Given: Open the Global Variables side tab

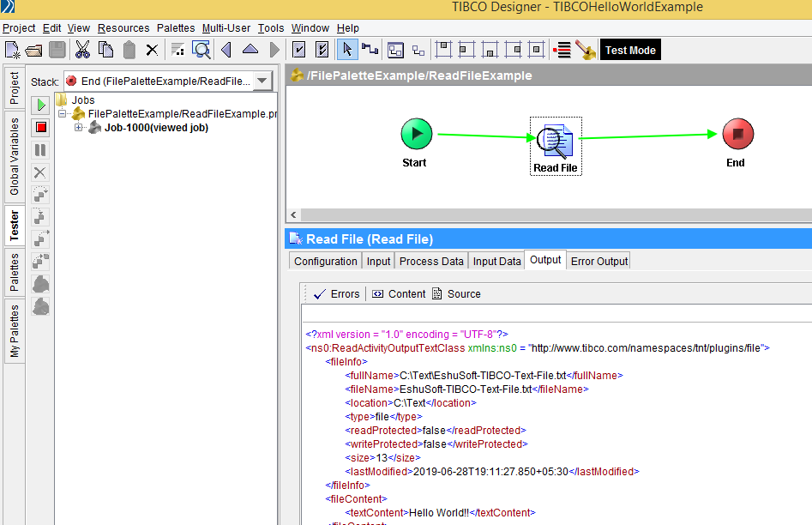Looking at the screenshot, I should coord(14,156).
